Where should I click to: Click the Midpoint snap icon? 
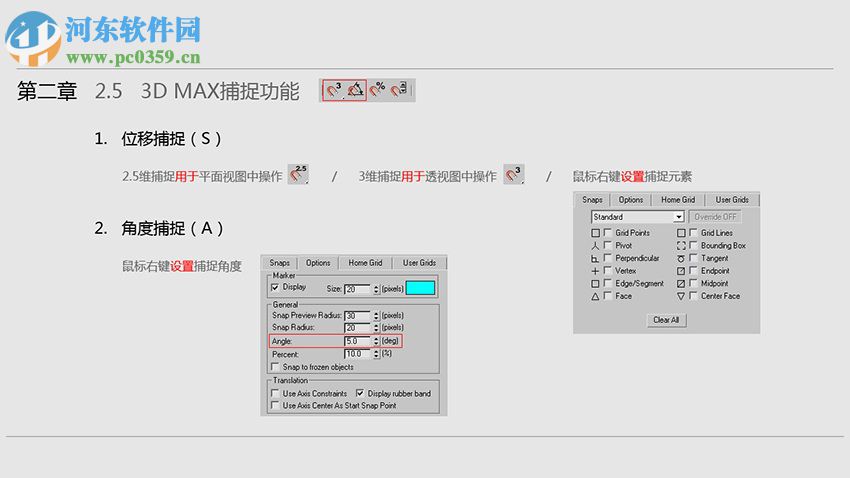point(681,283)
